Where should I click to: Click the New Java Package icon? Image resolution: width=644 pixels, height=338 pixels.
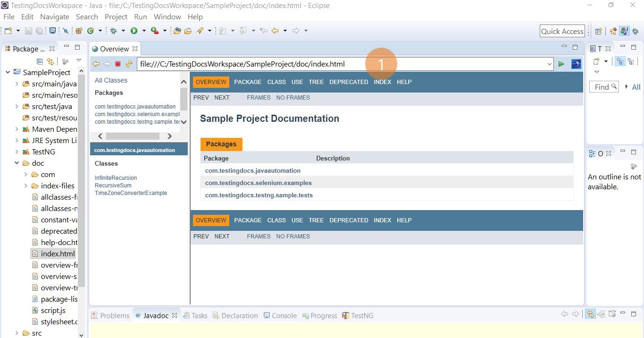coord(79,31)
